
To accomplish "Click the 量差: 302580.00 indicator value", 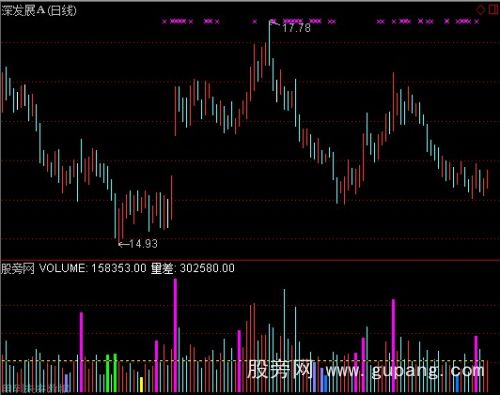I will (x=193, y=268).
